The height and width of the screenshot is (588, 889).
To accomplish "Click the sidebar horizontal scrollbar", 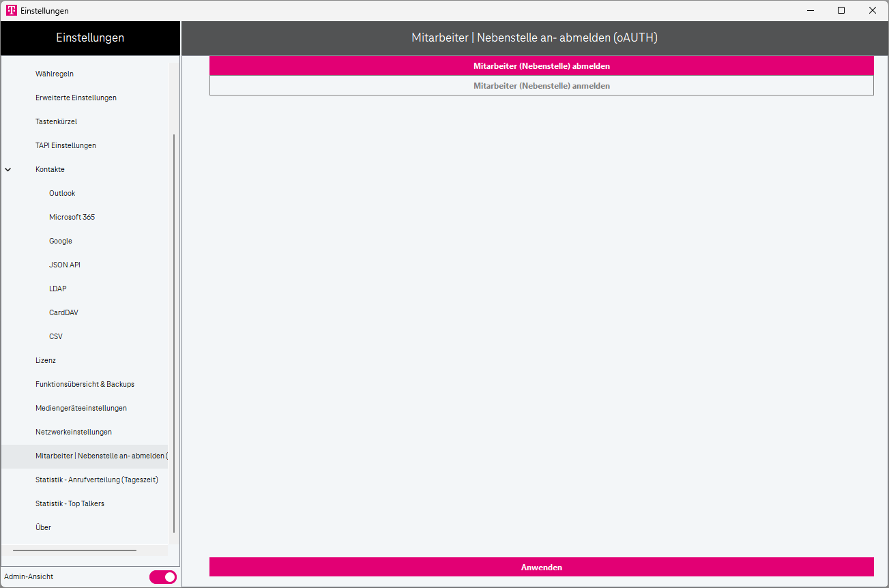I will (x=74, y=550).
